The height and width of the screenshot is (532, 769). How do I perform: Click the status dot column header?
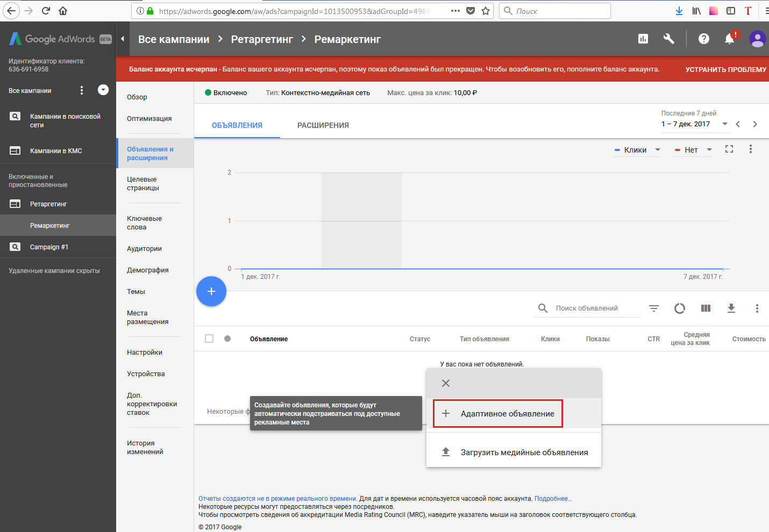point(227,339)
